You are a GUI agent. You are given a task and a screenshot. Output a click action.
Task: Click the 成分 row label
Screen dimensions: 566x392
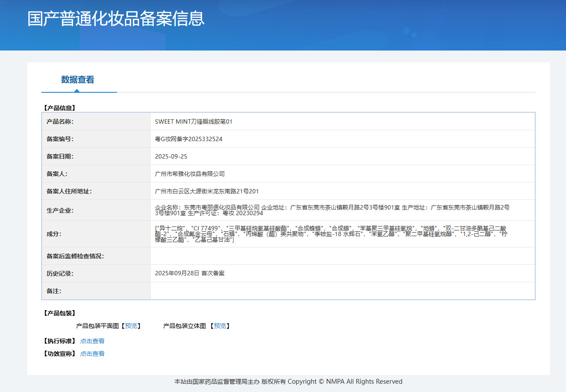54,234
